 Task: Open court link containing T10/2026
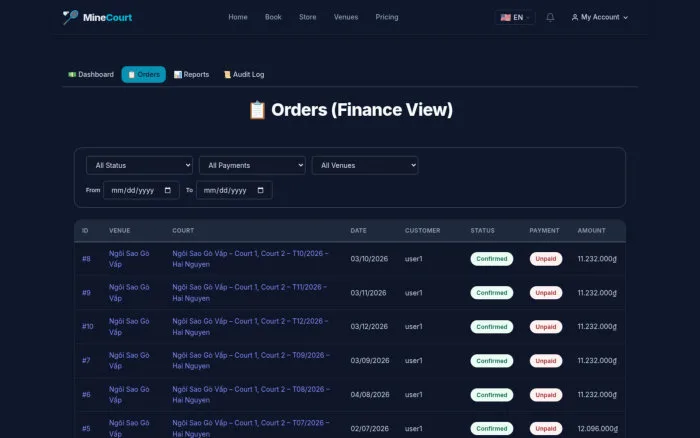[x=250, y=259]
